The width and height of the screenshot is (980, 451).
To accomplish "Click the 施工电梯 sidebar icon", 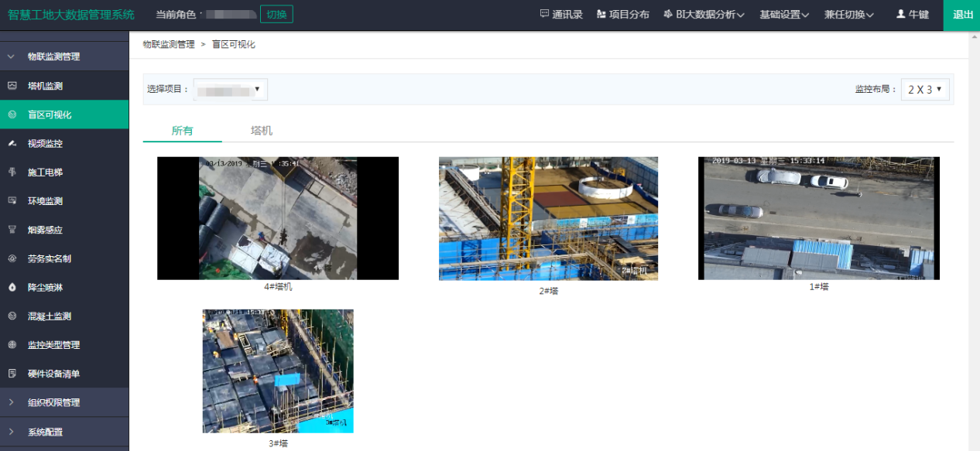I will [x=12, y=172].
